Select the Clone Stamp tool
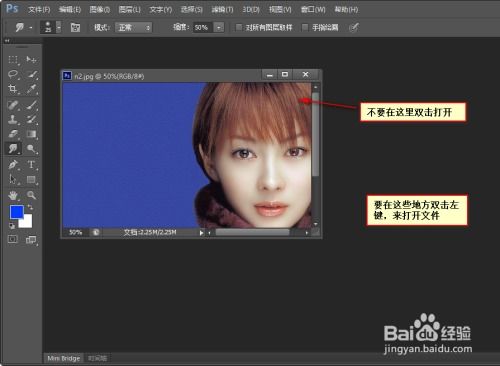The width and height of the screenshot is (500, 366). pyautogui.click(x=13, y=119)
